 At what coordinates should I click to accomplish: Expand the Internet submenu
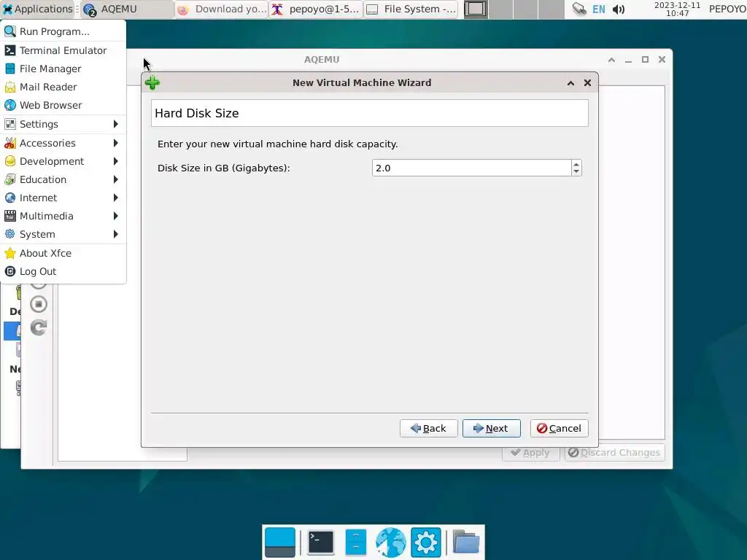point(63,198)
